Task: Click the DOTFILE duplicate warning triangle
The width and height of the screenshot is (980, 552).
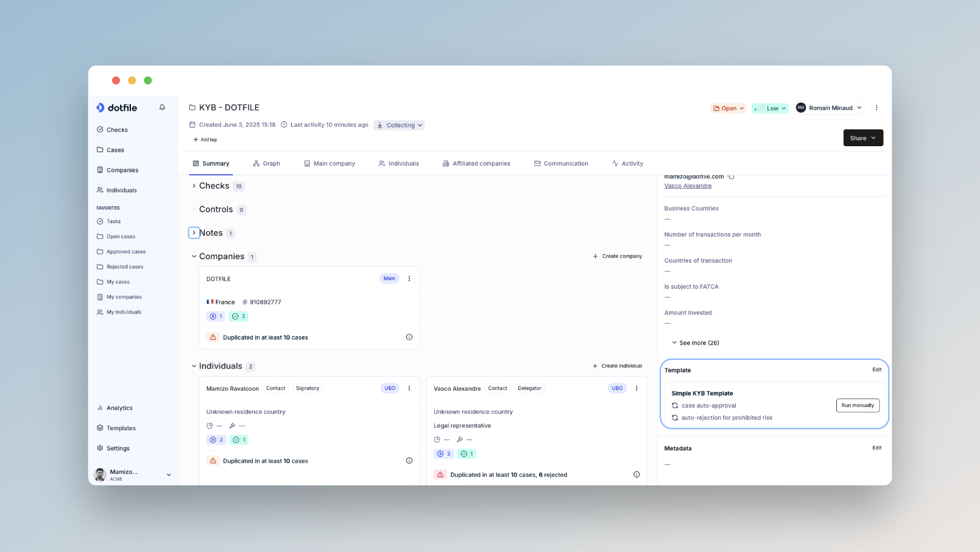Action: click(x=213, y=337)
